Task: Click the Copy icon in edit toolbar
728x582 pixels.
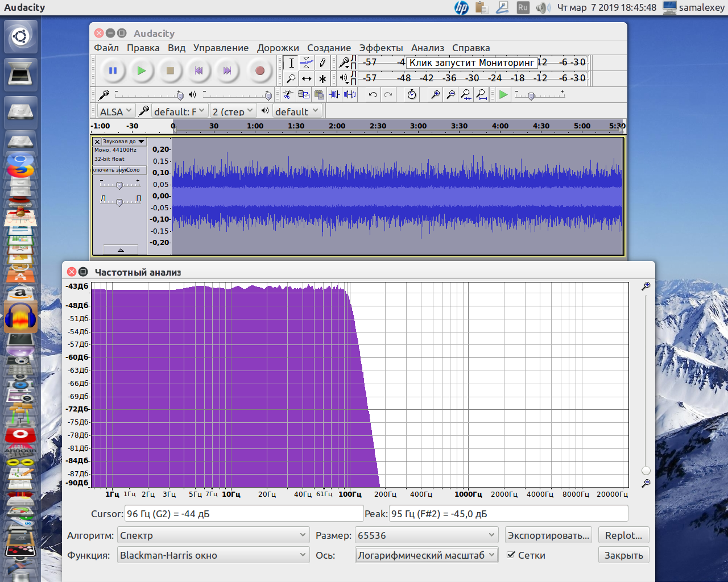Action: pyautogui.click(x=304, y=94)
